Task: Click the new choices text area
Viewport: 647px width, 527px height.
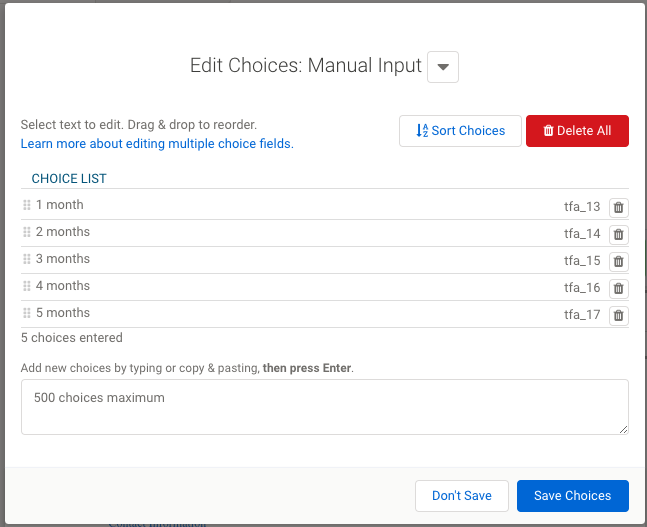Action: (324, 406)
